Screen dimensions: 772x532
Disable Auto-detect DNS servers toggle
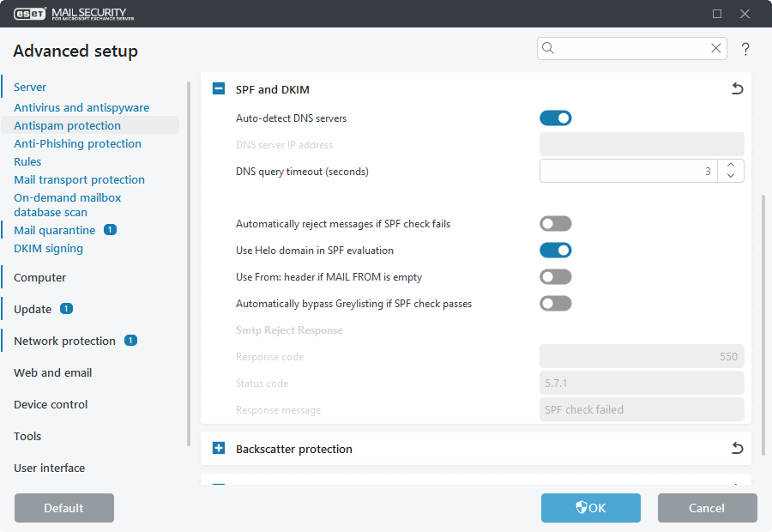(555, 118)
